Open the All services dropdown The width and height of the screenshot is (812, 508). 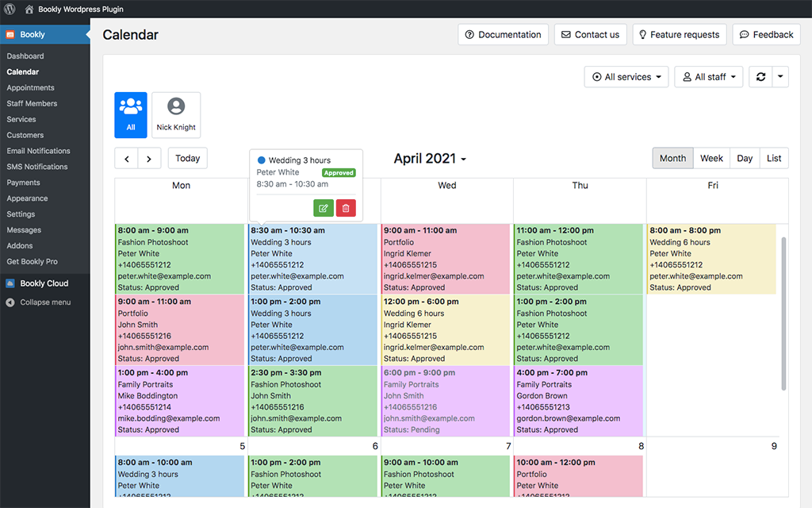(626, 77)
